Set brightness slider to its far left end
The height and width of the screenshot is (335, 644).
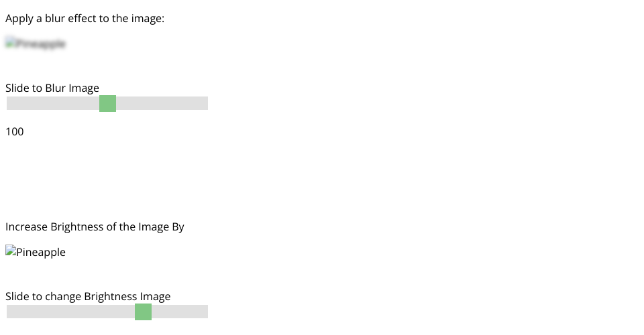click(x=8, y=312)
